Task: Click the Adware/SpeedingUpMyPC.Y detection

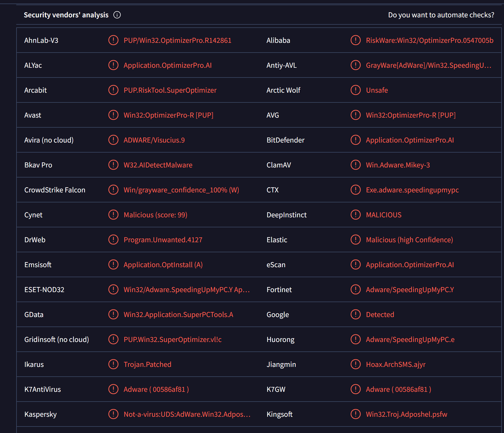Action: click(410, 290)
